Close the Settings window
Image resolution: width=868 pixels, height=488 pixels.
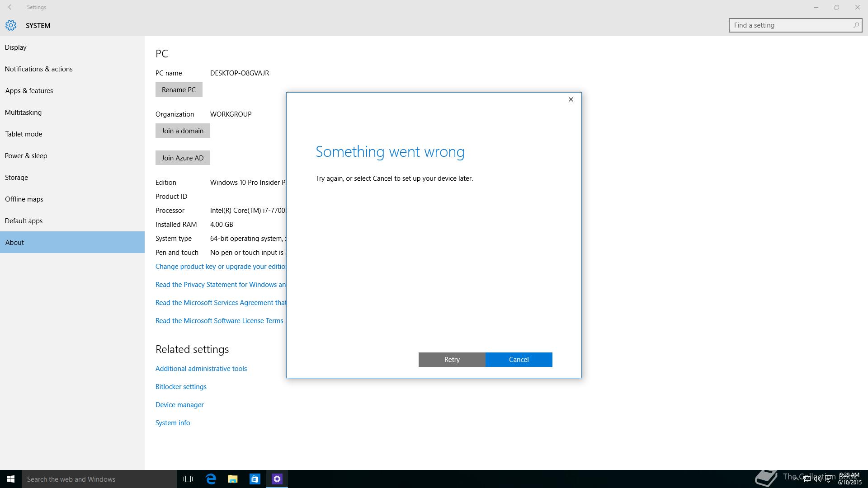pyautogui.click(x=858, y=7)
